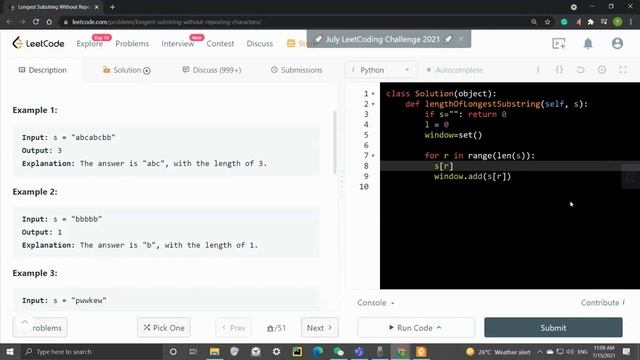Click the editor info icon
Screen dimensions: 640x360
point(538,70)
